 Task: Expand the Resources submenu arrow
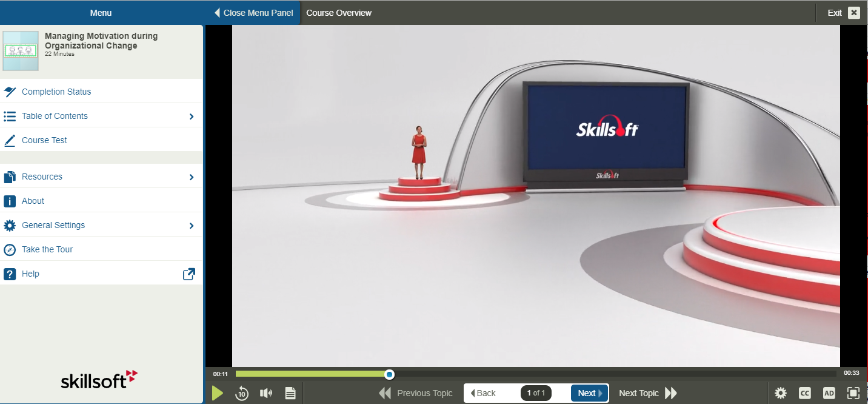click(x=192, y=177)
